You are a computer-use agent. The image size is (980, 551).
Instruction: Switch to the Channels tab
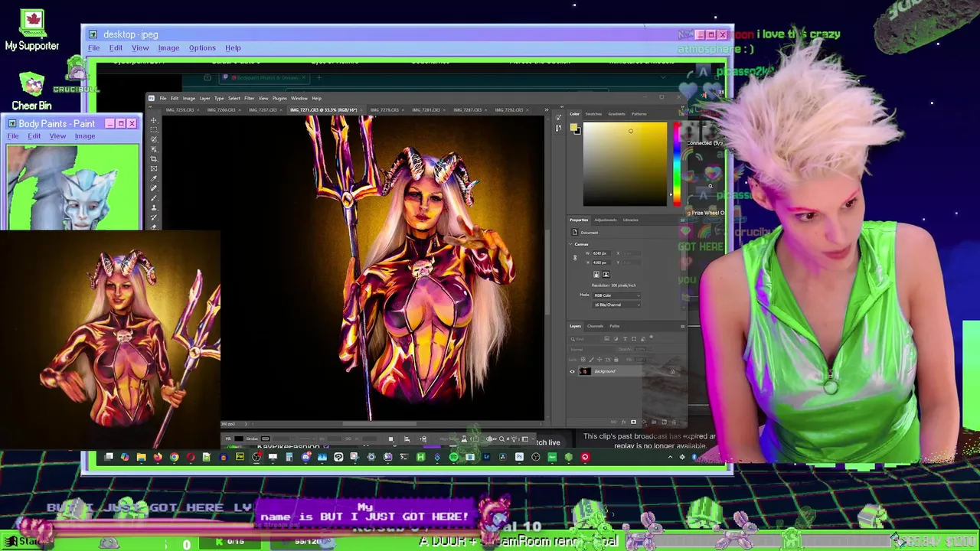point(595,326)
